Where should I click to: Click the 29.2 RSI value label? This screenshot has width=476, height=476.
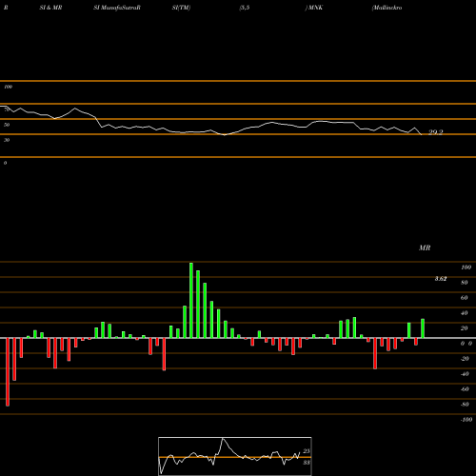click(x=436, y=132)
